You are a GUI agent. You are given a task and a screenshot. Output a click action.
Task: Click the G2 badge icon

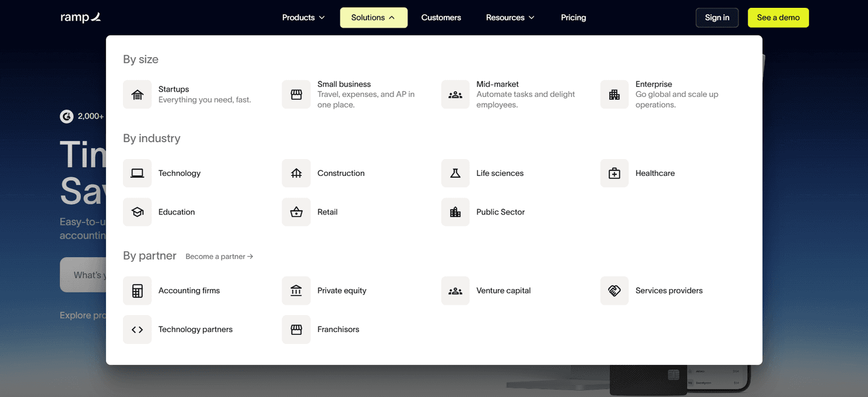66,116
